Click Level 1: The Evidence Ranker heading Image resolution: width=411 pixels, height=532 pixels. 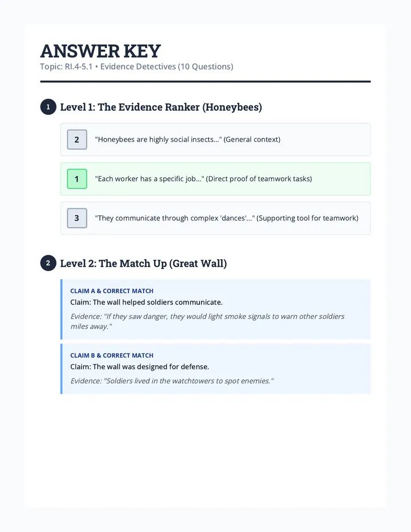point(161,107)
